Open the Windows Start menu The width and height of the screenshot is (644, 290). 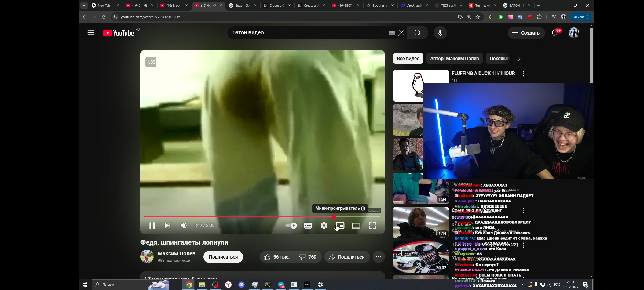pos(85,285)
